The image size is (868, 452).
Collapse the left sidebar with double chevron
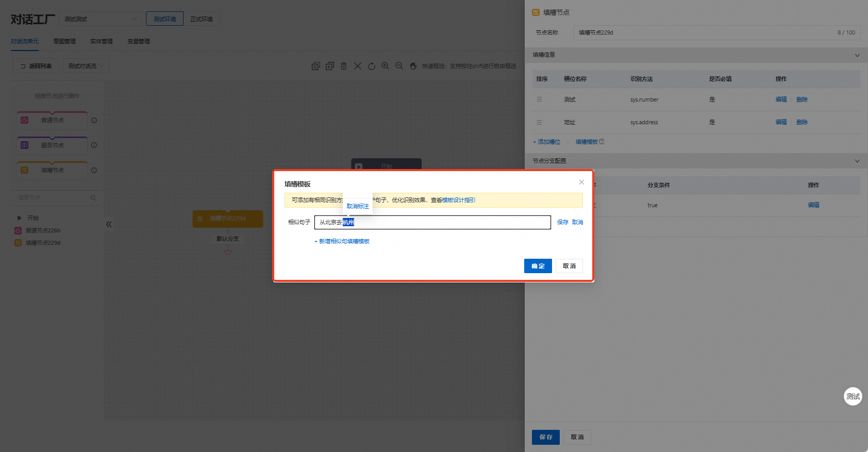click(109, 224)
